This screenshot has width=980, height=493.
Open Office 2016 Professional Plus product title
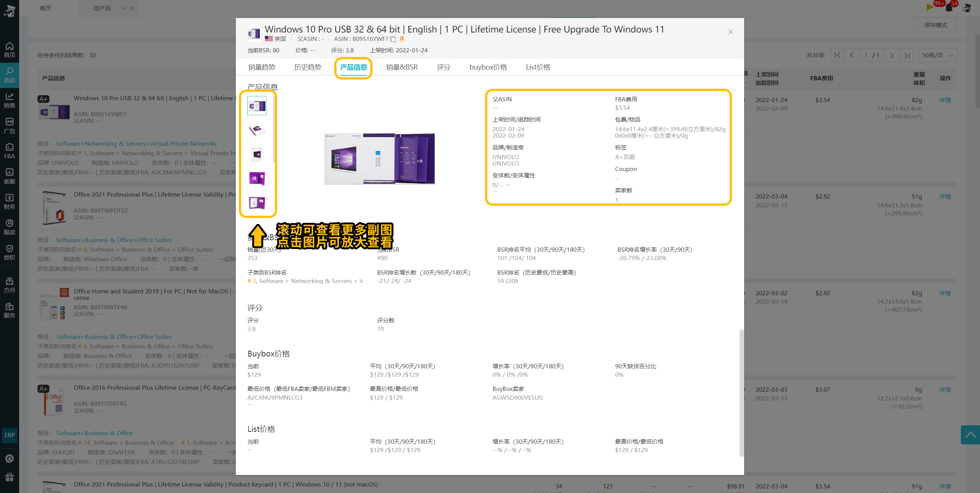[155, 388]
